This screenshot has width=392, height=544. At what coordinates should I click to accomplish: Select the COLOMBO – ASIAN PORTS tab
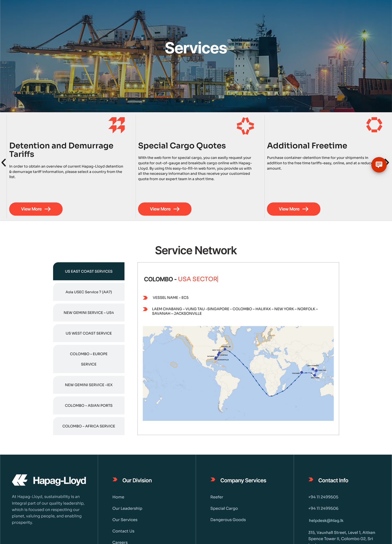[89, 405]
